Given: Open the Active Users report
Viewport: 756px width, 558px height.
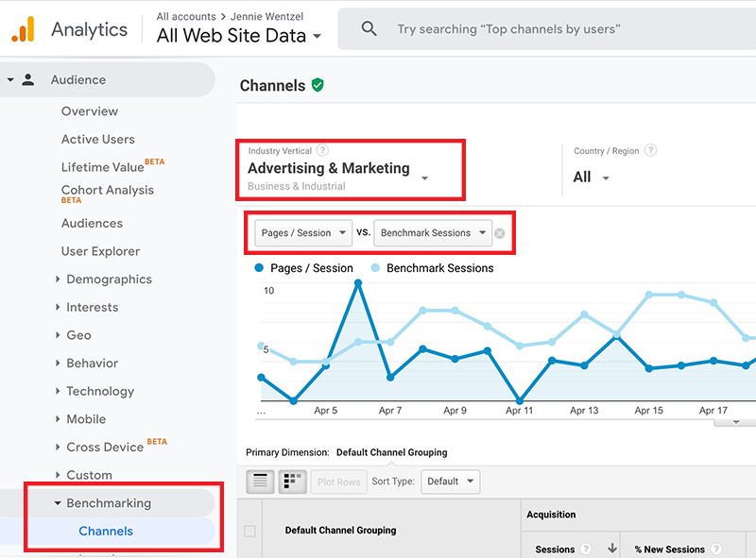Looking at the screenshot, I should click(98, 139).
